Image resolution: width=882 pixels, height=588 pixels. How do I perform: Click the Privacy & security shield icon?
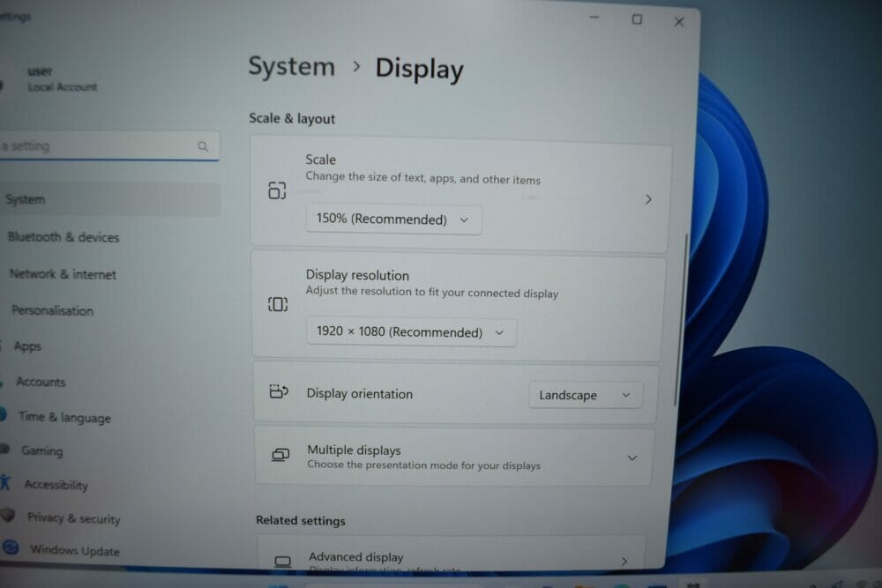tap(8, 514)
